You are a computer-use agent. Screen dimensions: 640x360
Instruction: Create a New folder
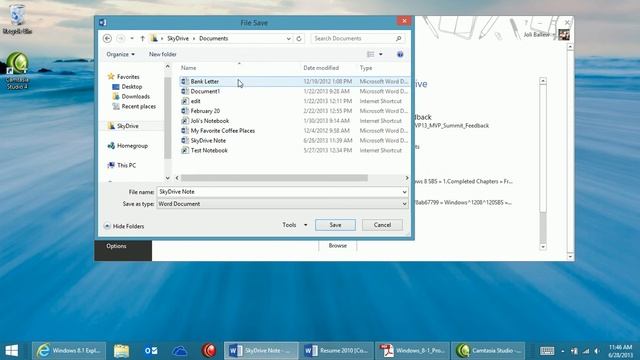click(162, 54)
